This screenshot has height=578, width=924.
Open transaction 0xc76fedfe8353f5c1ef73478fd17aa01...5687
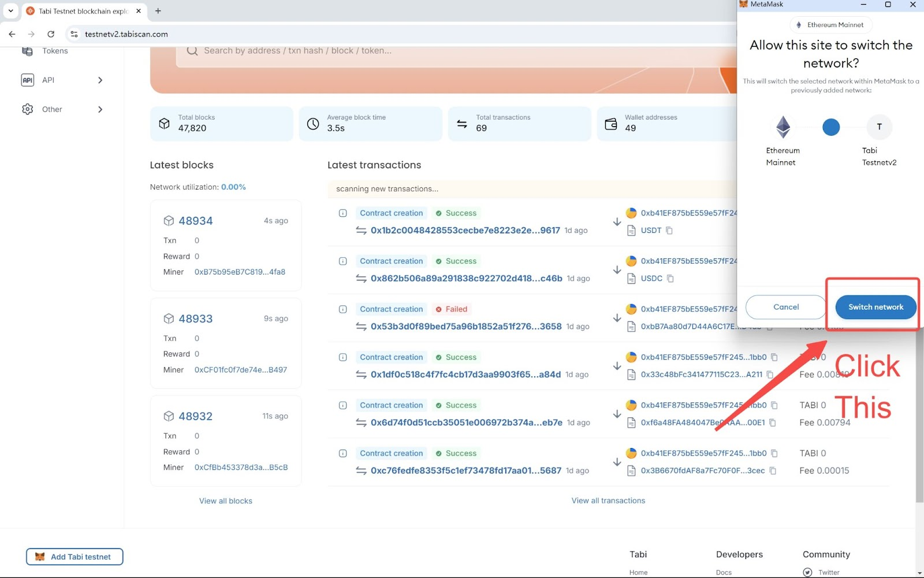(466, 470)
